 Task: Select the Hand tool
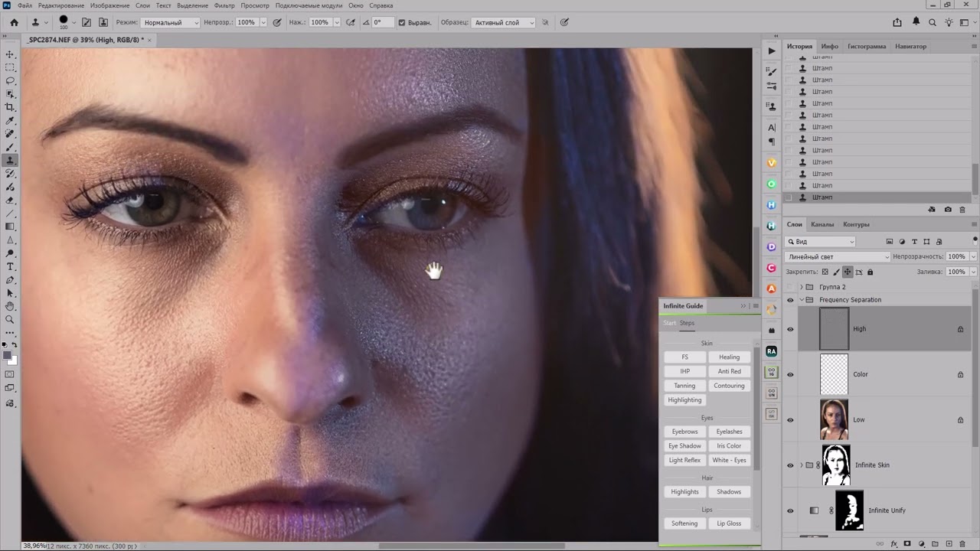(10, 306)
